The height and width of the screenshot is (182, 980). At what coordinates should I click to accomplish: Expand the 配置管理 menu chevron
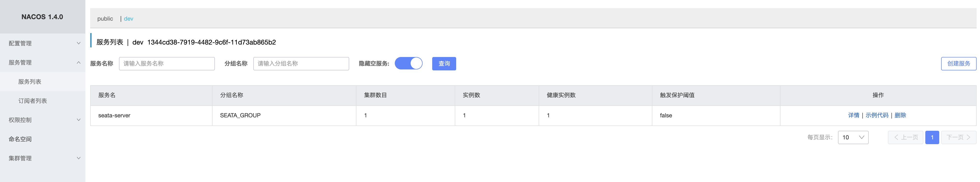click(x=78, y=43)
